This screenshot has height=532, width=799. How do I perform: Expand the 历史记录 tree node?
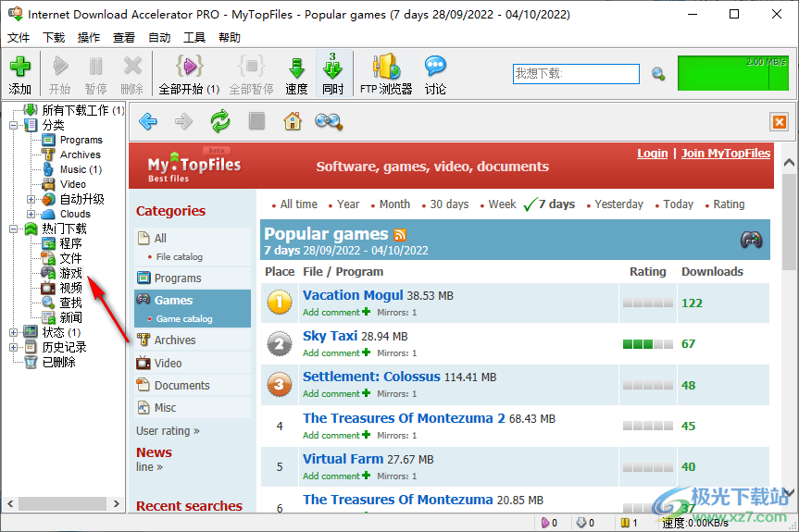pos(14,347)
